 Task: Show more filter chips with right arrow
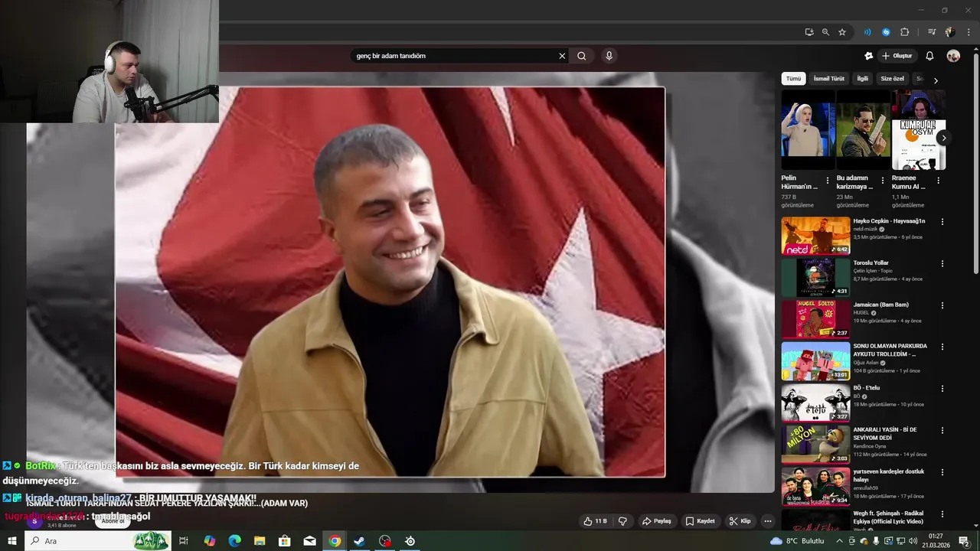(936, 80)
